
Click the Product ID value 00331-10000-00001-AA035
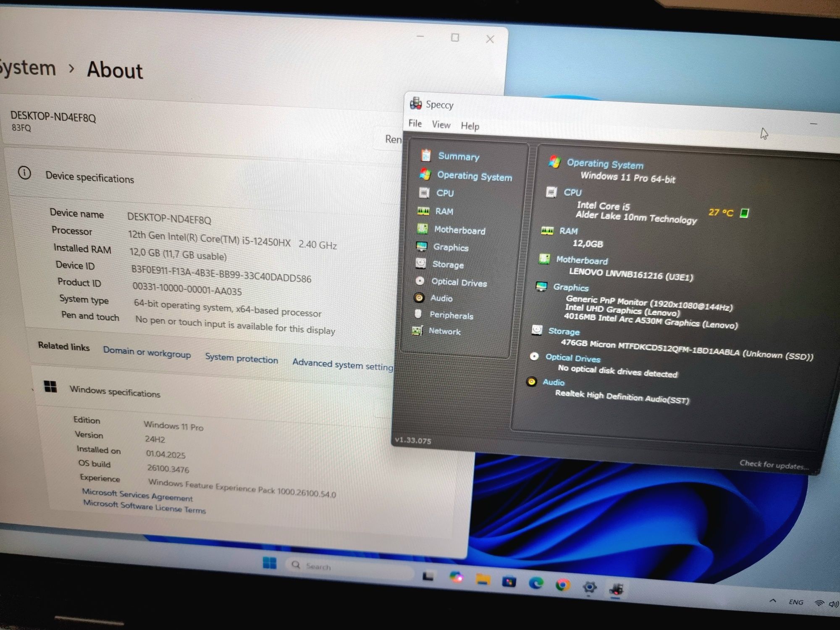(187, 289)
